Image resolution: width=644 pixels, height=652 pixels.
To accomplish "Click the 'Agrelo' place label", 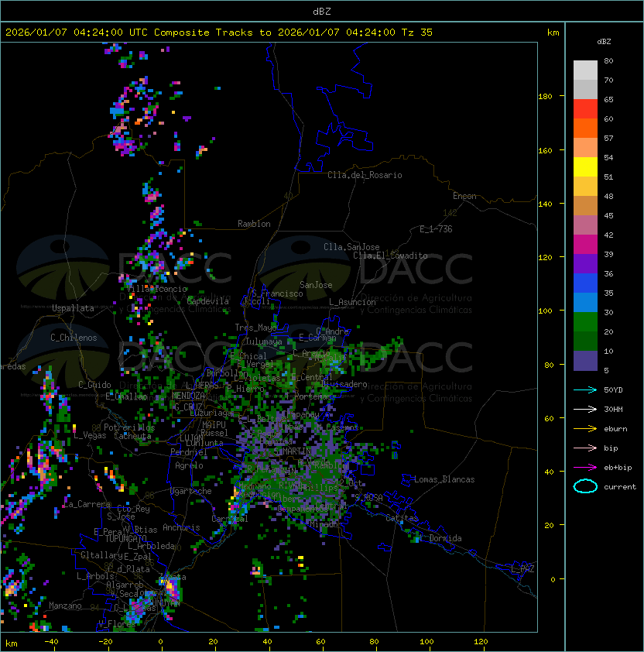I will point(189,465).
